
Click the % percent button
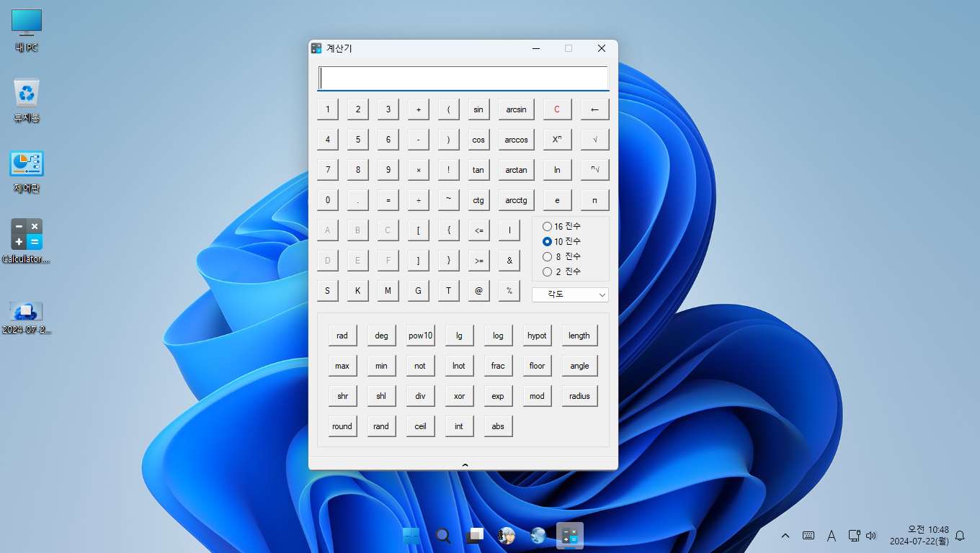pyautogui.click(x=509, y=291)
